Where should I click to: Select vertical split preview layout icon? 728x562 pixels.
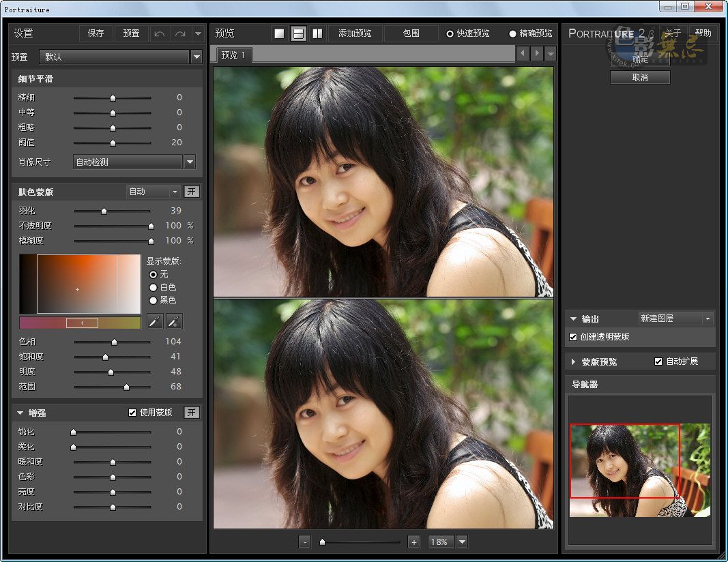317,33
